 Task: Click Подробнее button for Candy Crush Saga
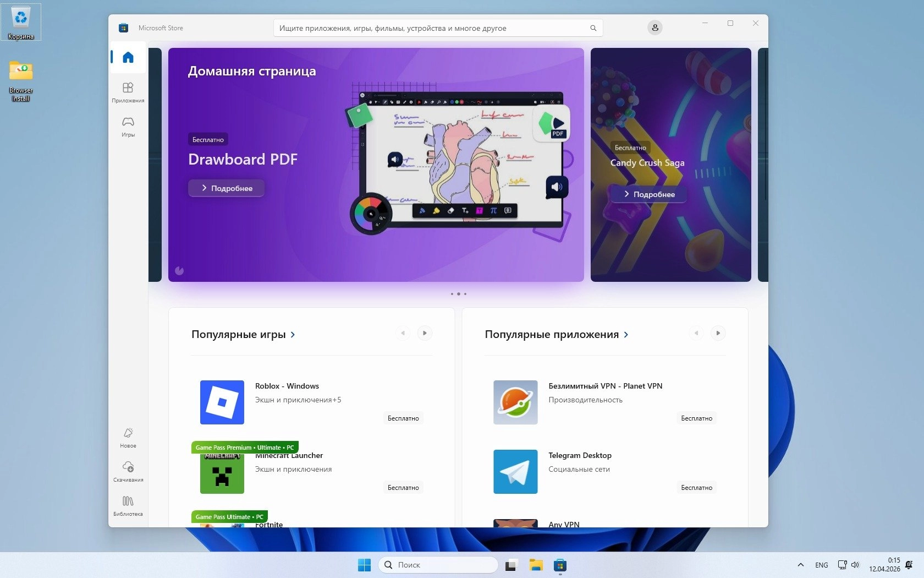[648, 194]
